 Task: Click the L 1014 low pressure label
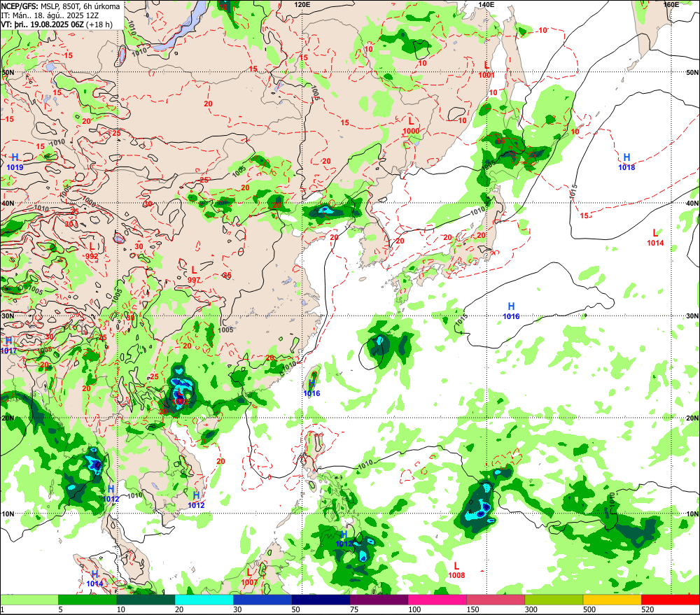click(x=655, y=238)
